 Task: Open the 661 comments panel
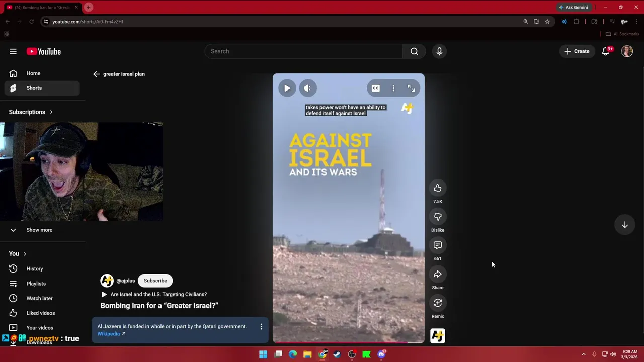tap(438, 245)
